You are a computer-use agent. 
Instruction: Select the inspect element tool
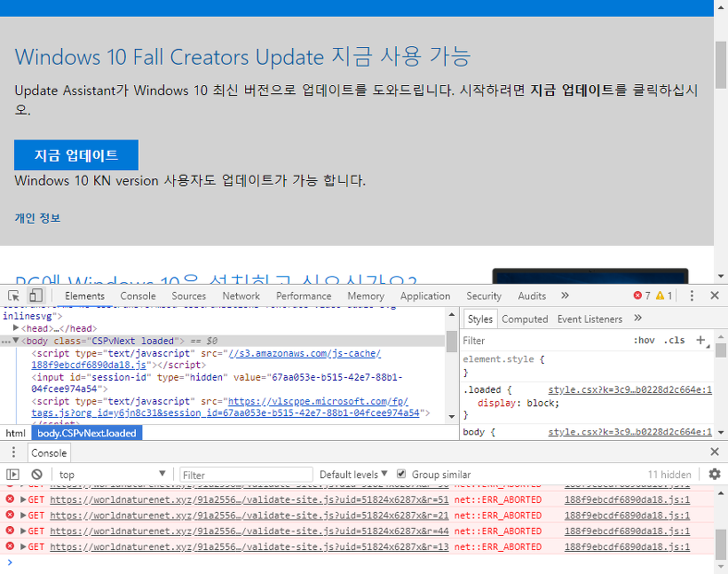point(12,295)
